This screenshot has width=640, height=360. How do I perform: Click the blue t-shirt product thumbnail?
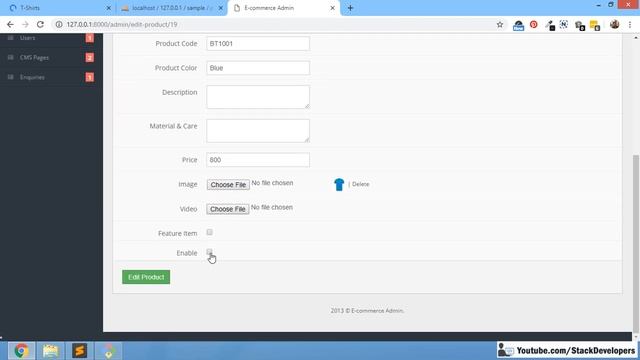coord(339,184)
